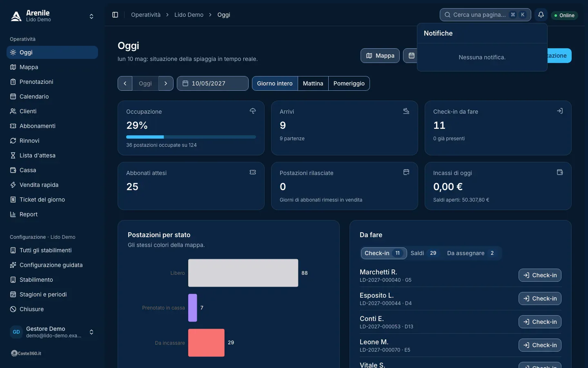Screen dimensions: 588x368
Task: Open Mappa in the sidebar
Action: tap(52, 67)
